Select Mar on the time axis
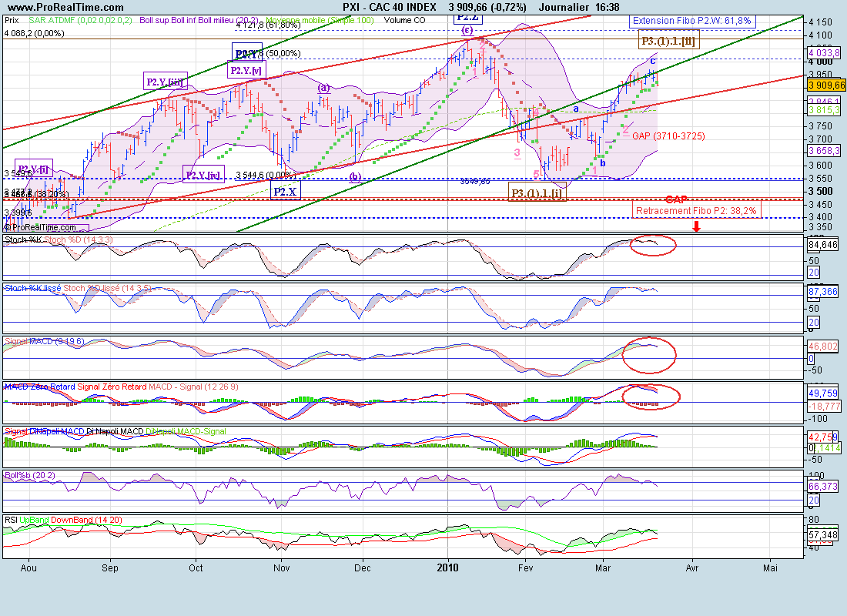Viewport: 847px width, 616px height. coord(603,568)
